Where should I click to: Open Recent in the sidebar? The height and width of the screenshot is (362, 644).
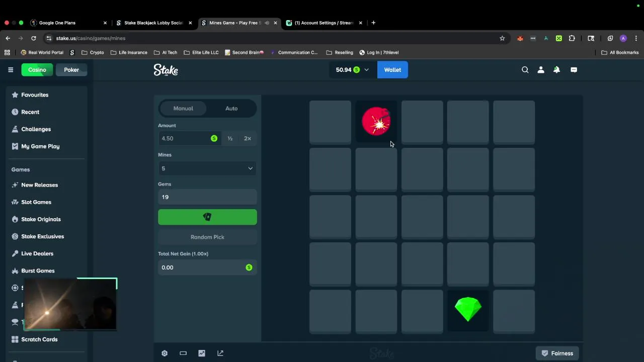point(30,112)
